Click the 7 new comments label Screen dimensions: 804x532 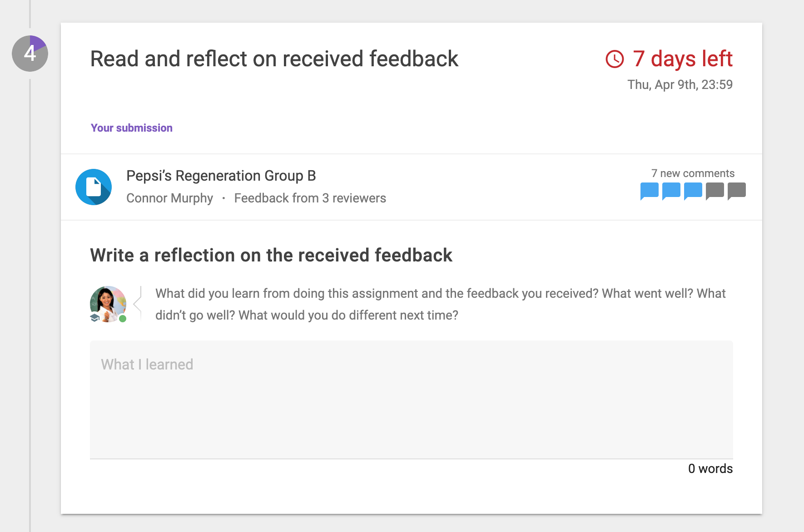tap(693, 173)
